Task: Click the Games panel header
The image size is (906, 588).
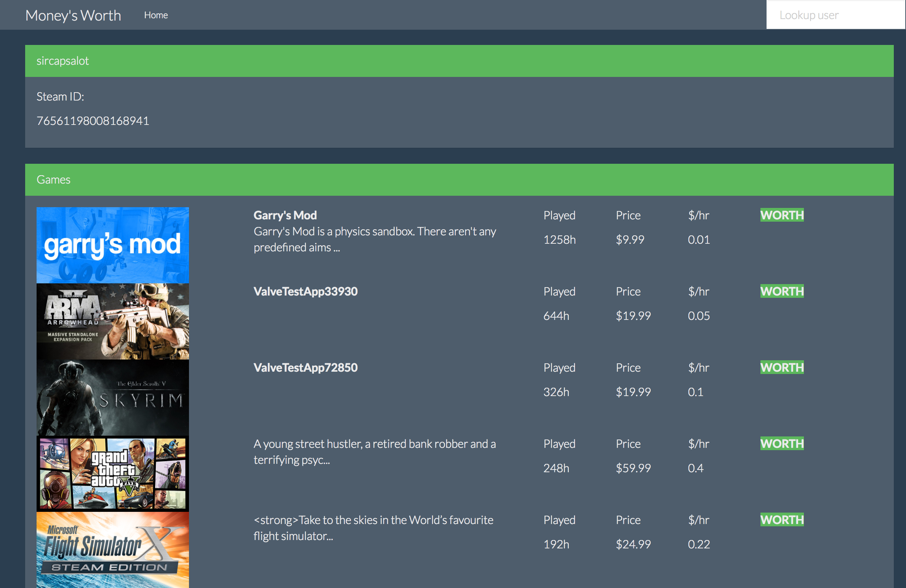Action: [53, 180]
